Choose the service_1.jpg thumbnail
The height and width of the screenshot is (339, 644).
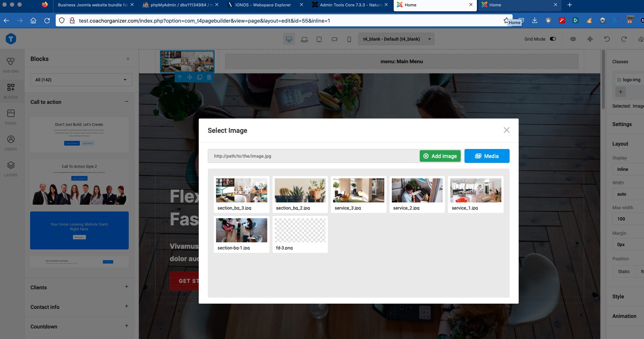(x=476, y=195)
